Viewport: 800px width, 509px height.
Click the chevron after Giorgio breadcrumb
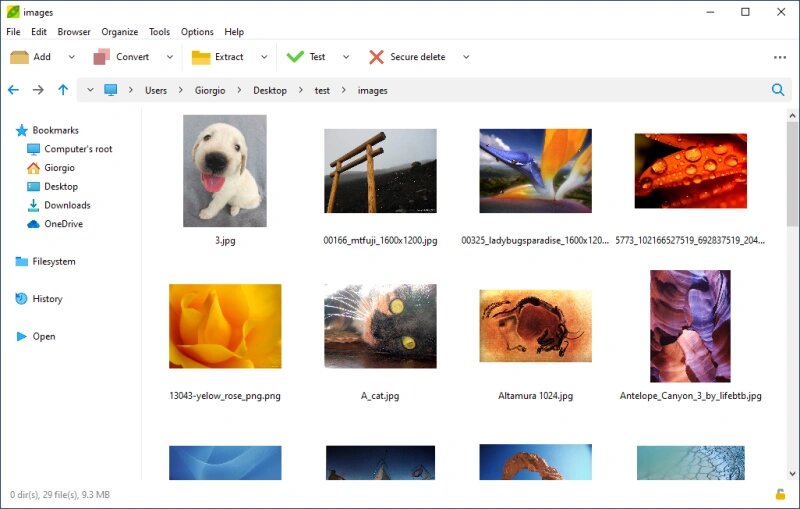pos(239,90)
